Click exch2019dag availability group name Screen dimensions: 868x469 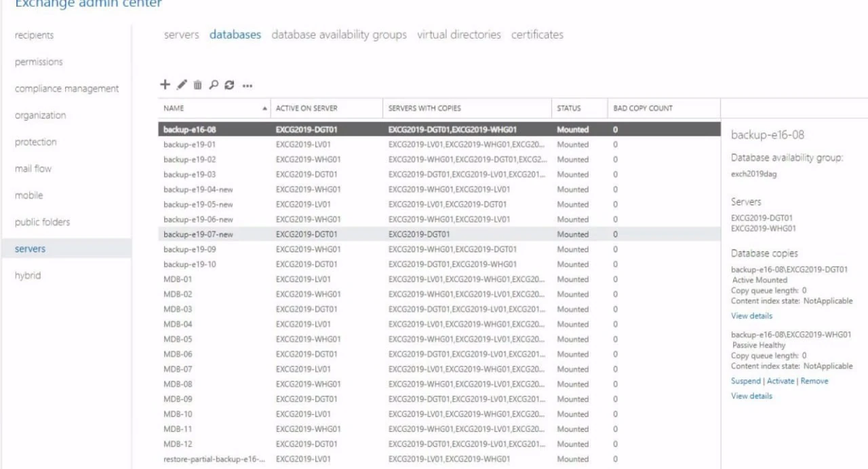point(754,174)
